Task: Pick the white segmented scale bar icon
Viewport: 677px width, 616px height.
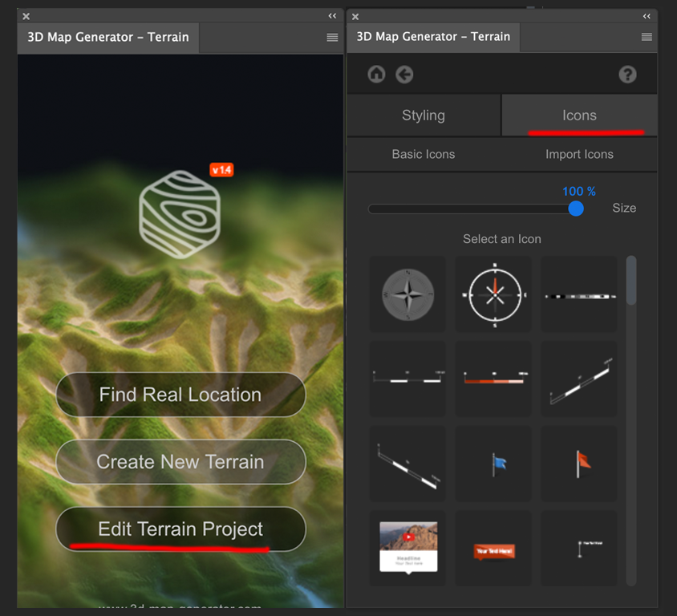Action: (407, 379)
